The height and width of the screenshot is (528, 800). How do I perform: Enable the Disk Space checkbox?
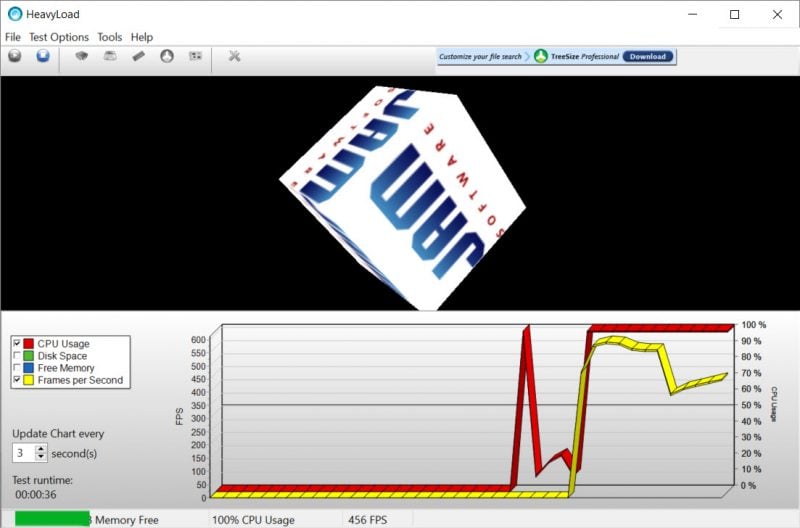click(17, 355)
